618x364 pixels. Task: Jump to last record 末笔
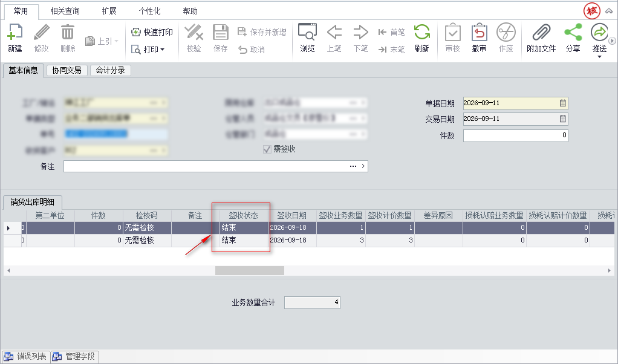point(391,50)
